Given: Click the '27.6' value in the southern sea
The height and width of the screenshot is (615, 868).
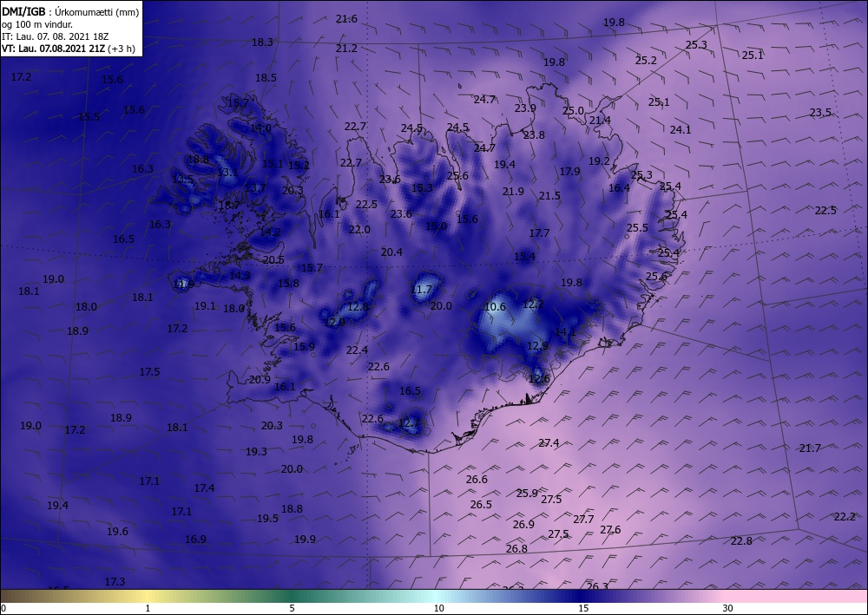Looking at the screenshot, I should (610, 529).
